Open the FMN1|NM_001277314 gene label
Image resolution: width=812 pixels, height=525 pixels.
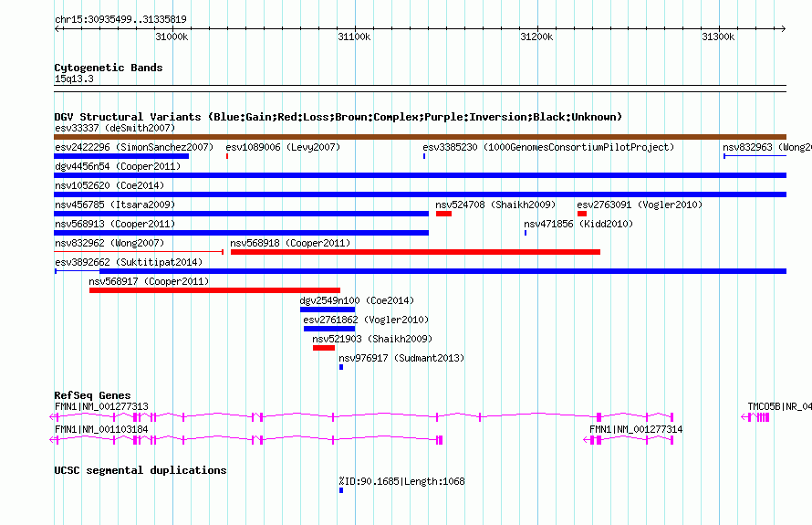[636, 429]
